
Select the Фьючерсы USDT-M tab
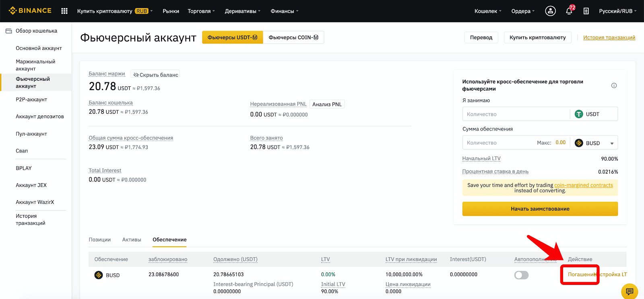(x=232, y=37)
